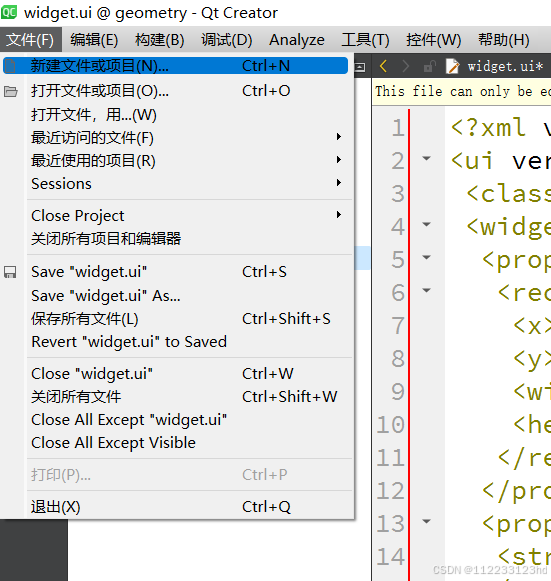The height and width of the screenshot is (581, 551).
Task: Expand the Sessions submenu
Action: (x=175, y=184)
